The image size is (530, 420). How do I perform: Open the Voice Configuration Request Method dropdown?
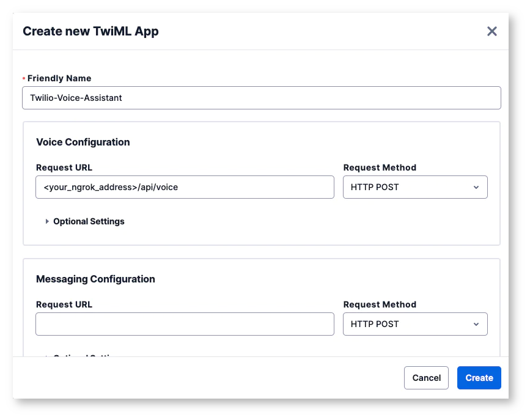click(x=415, y=187)
